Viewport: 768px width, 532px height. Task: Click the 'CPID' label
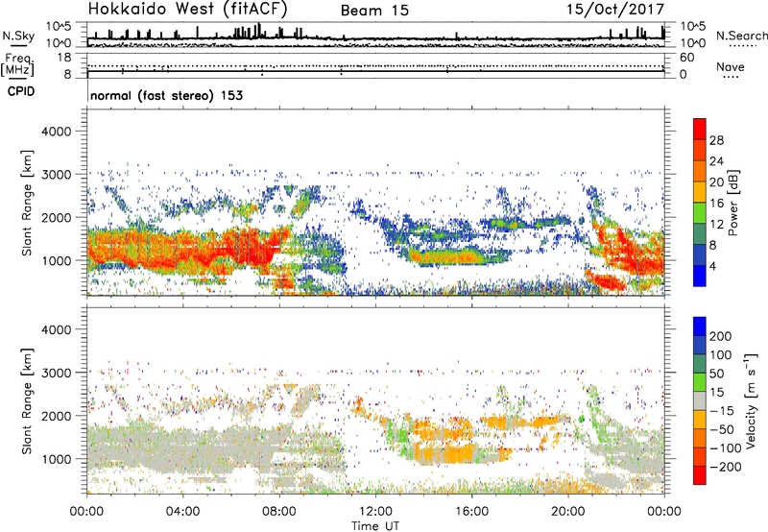tap(21, 91)
